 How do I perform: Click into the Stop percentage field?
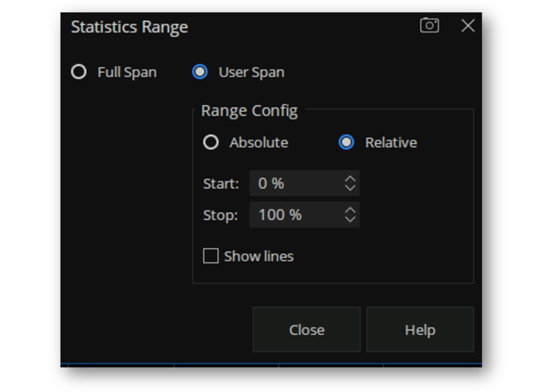tap(296, 215)
